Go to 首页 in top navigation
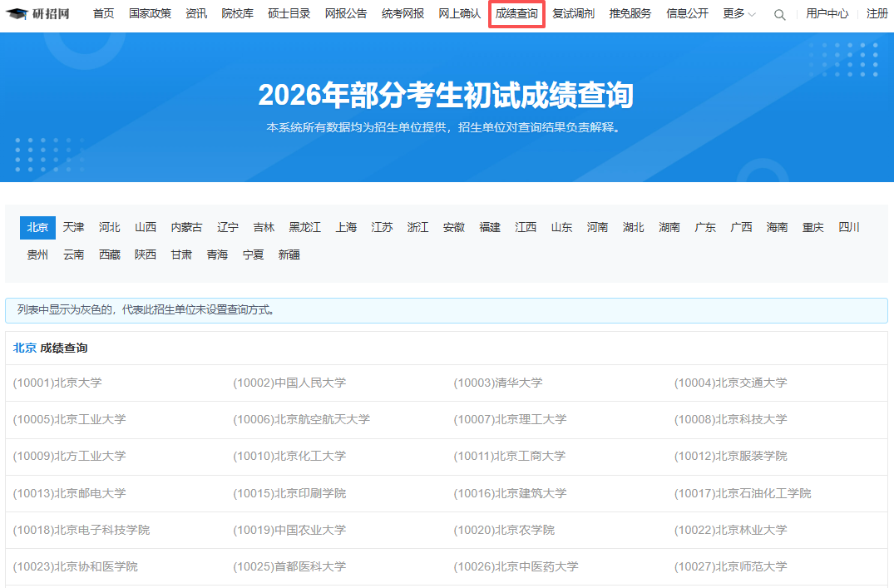The height and width of the screenshot is (588, 894). [103, 14]
